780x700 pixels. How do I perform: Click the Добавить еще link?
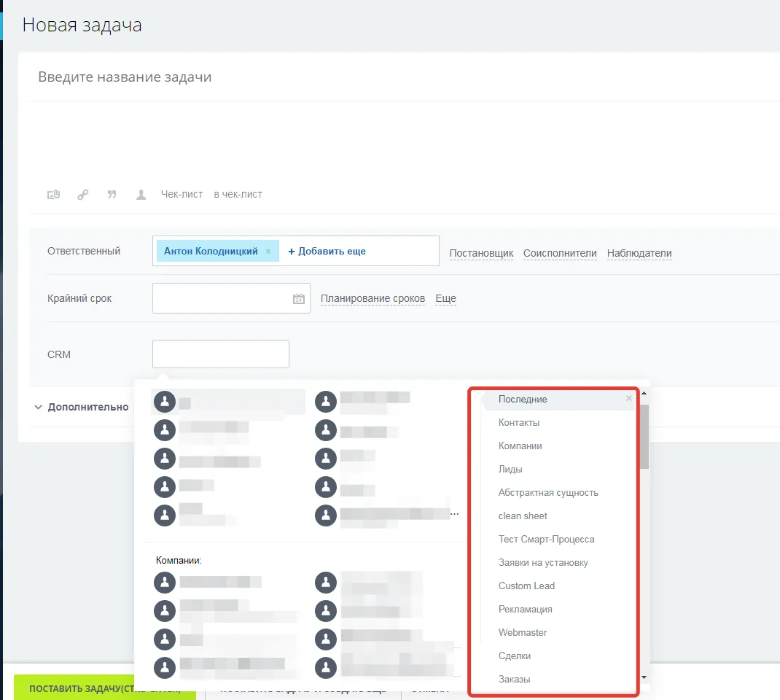pyautogui.click(x=327, y=252)
